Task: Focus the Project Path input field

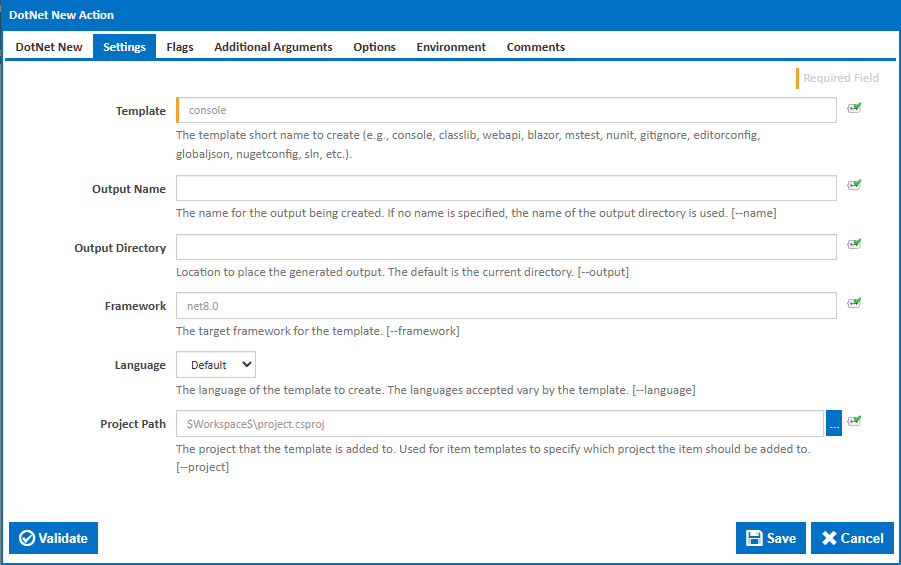Action: click(500, 424)
